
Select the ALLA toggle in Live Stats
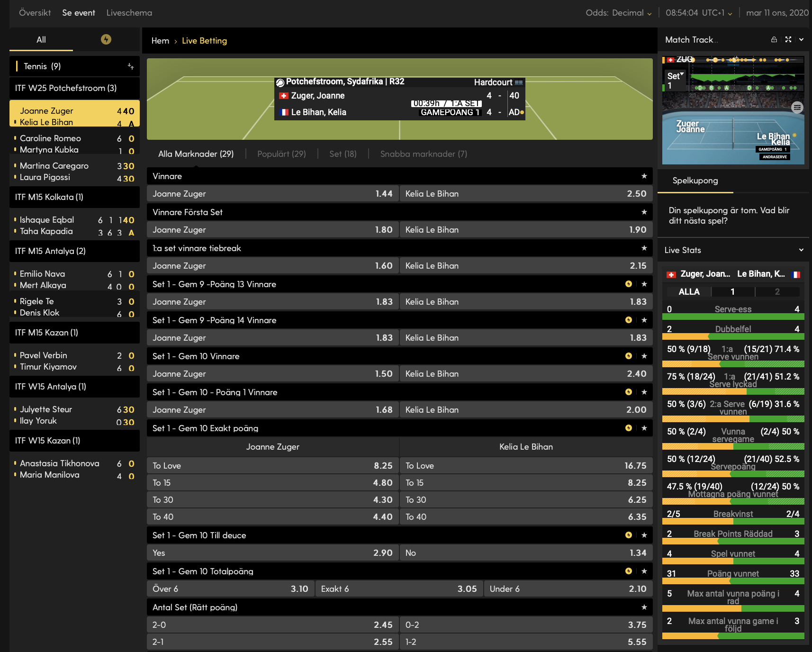(688, 292)
